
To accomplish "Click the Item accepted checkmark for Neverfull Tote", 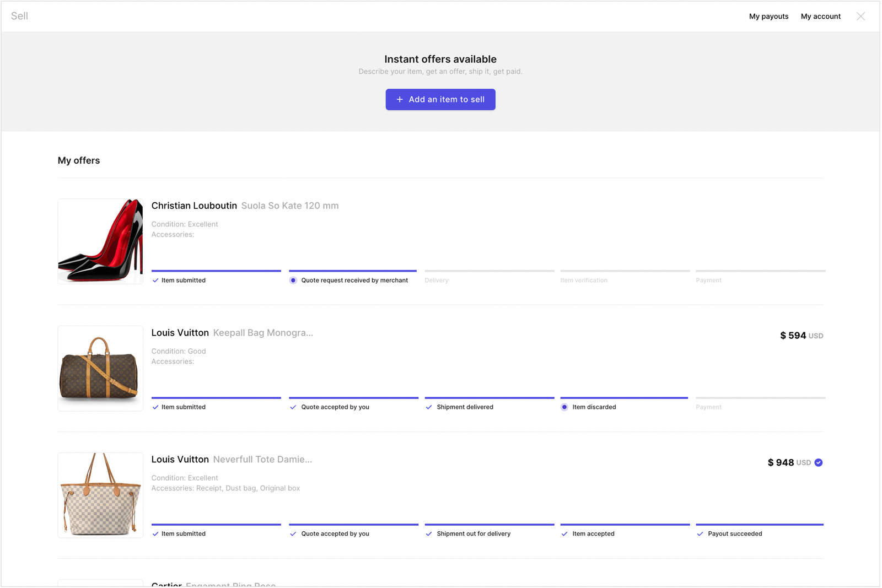I will coord(564,533).
